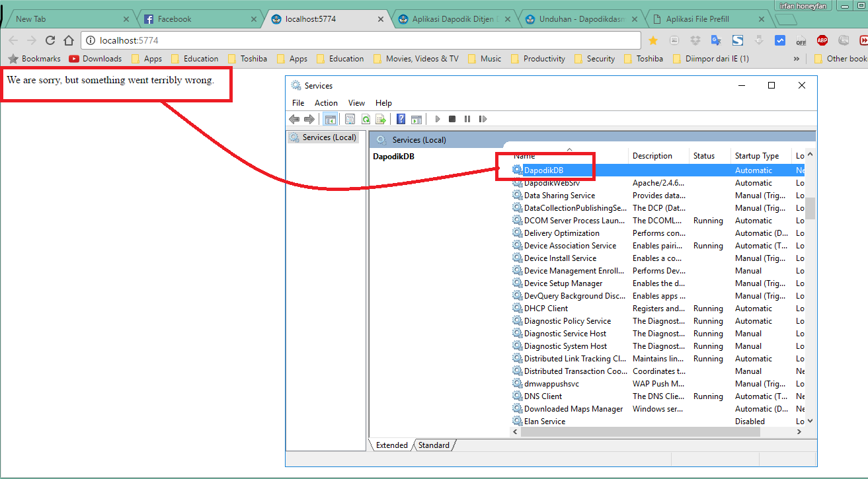This screenshot has height=479, width=868.
Task: Click Chrome's home button
Action: click(x=69, y=40)
